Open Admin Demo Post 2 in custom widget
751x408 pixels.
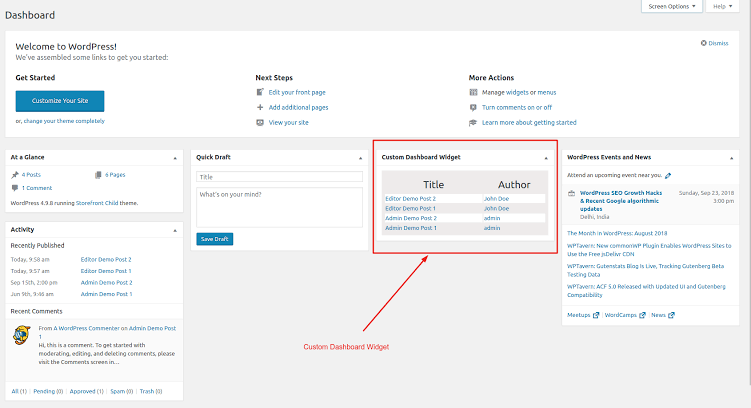click(x=411, y=218)
